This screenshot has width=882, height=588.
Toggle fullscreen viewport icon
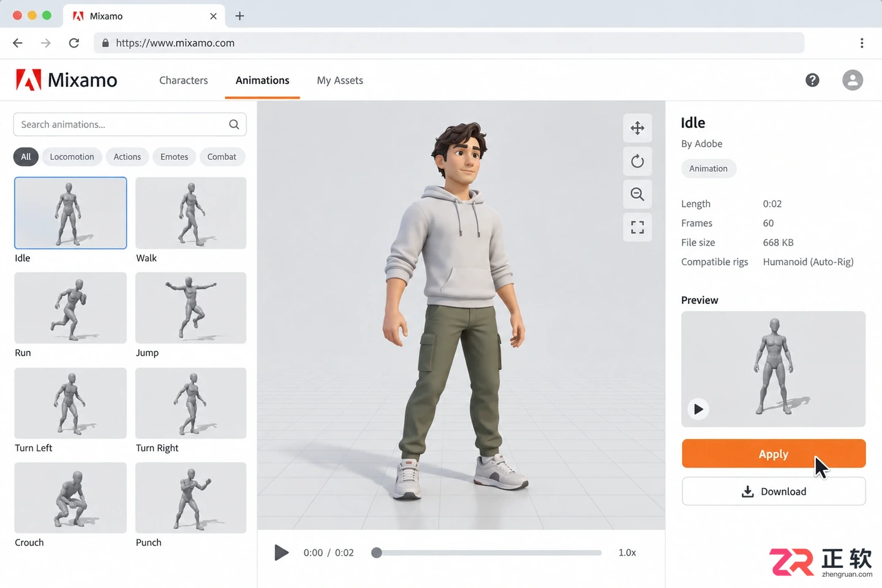point(638,227)
